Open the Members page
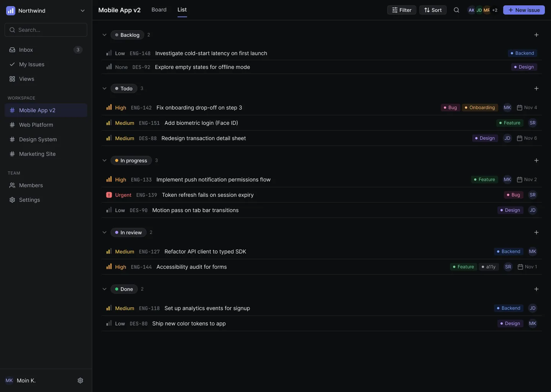This screenshot has width=551, height=392. [x=46, y=185]
